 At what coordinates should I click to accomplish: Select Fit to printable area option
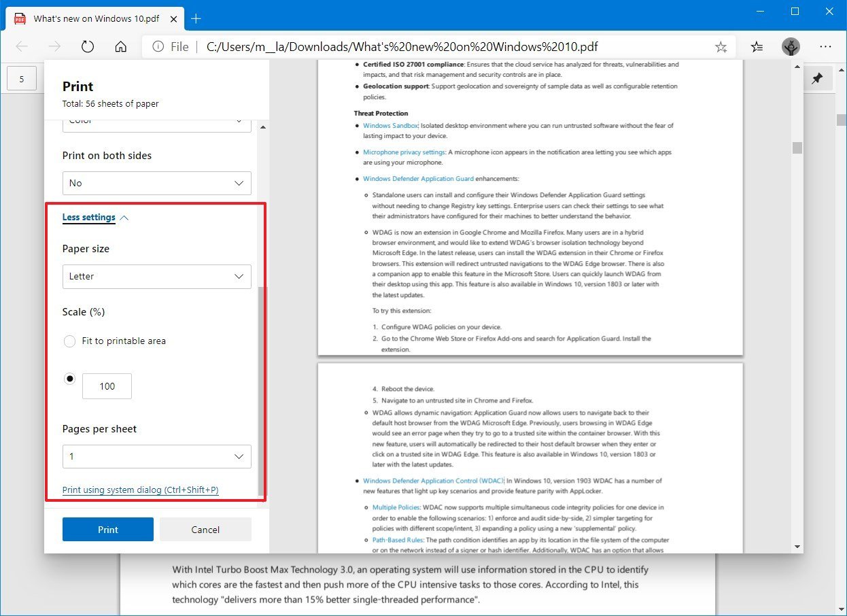(x=69, y=341)
